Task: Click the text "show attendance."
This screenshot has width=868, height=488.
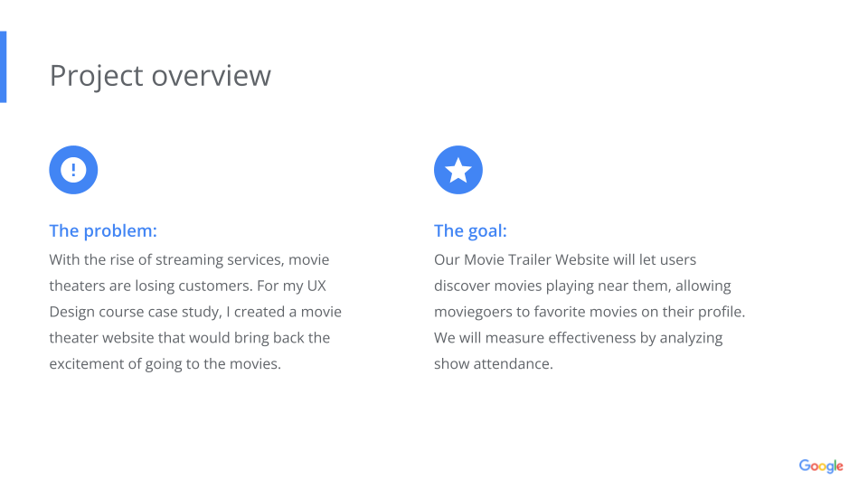Action: click(493, 364)
